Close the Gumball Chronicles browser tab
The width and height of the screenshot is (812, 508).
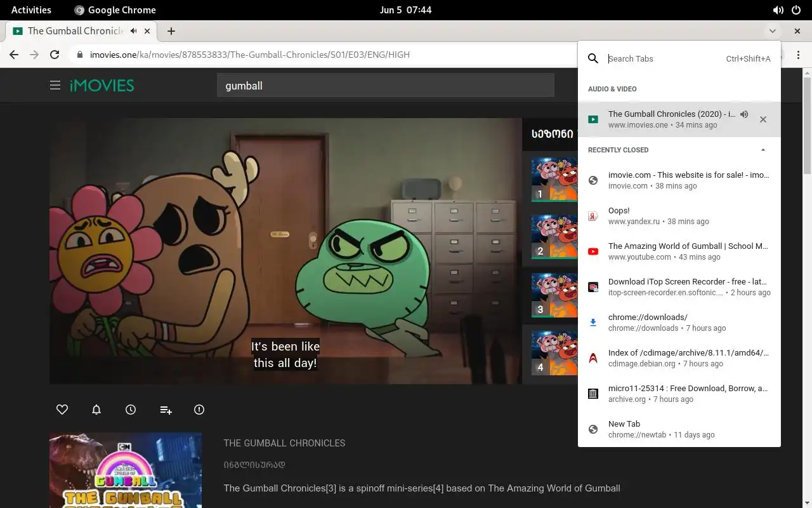point(147,30)
